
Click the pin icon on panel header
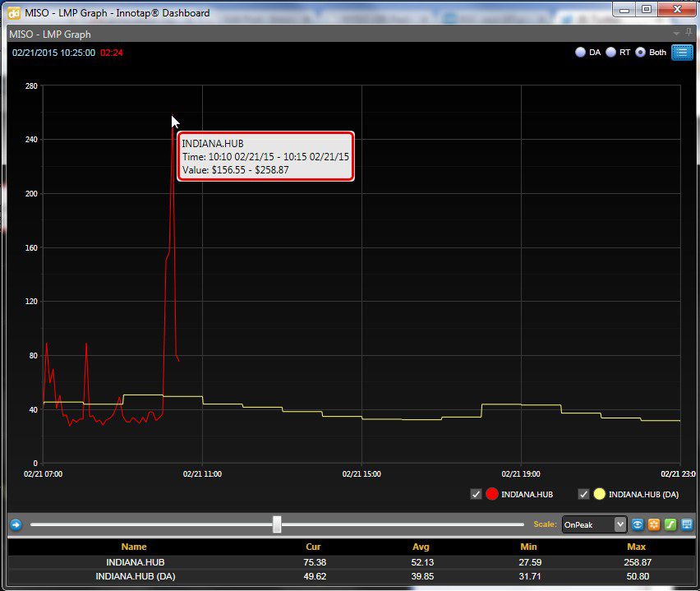[x=688, y=33]
